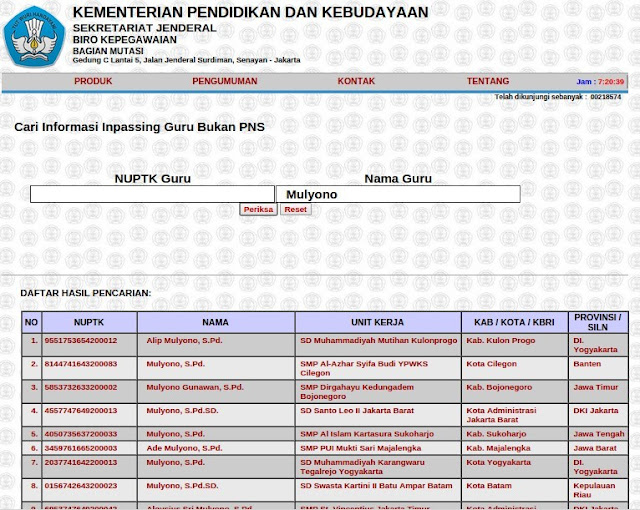Select NUPTK 3459761665200003

pos(81,448)
